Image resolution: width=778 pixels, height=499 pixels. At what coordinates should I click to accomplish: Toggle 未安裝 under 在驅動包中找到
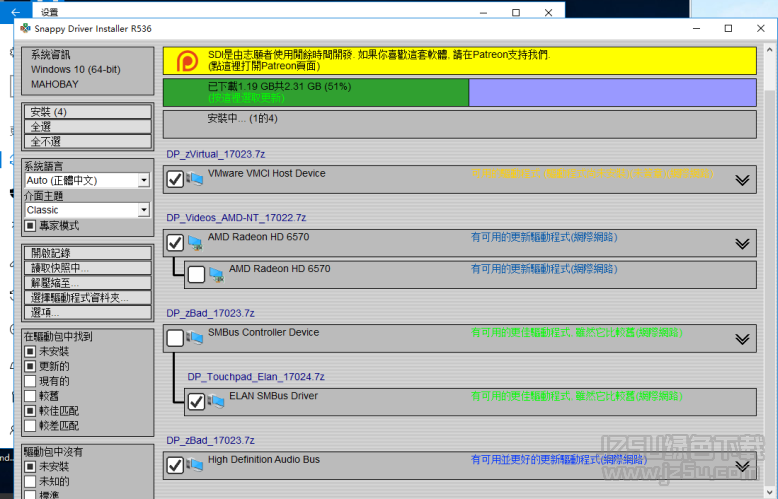pyautogui.click(x=30, y=351)
